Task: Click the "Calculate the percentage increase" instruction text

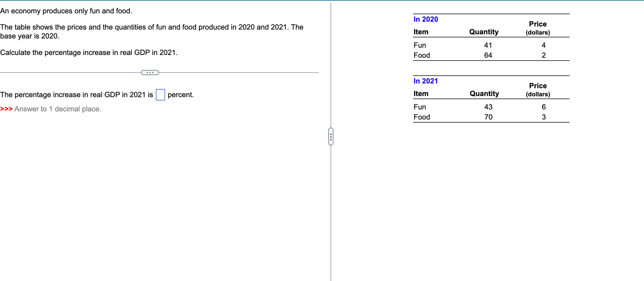Action: (x=89, y=53)
